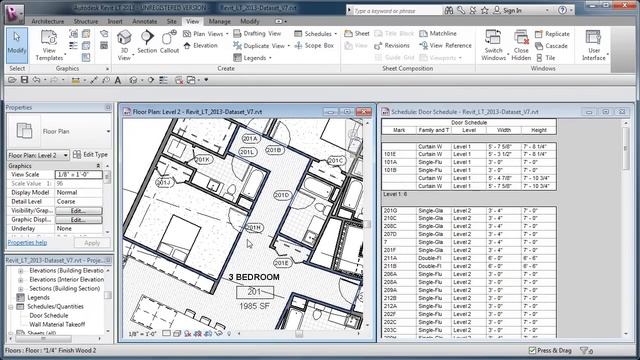This screenshot has width=640, height=360.
Task: Click Close Hidden windows tool
Action: point(521,46)
